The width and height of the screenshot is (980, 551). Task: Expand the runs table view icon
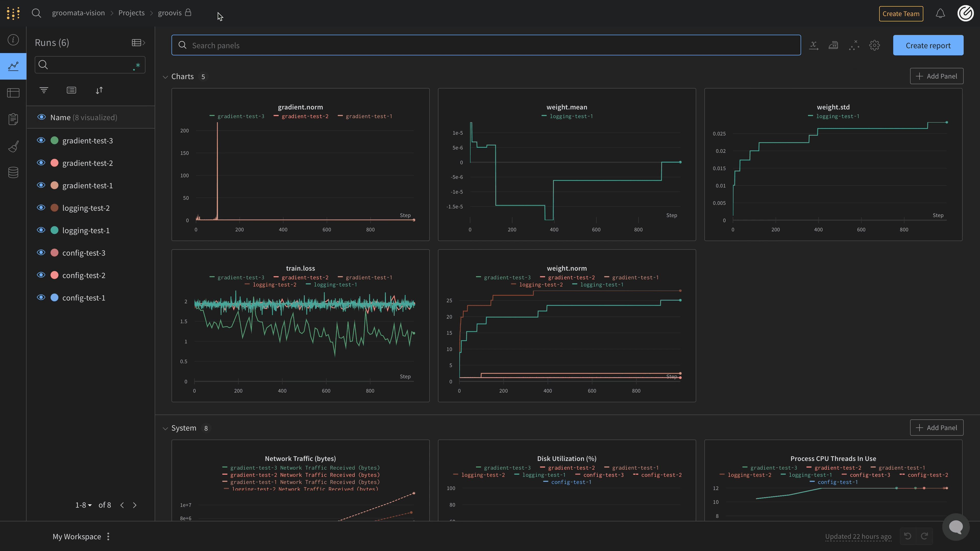click(138, 43)
